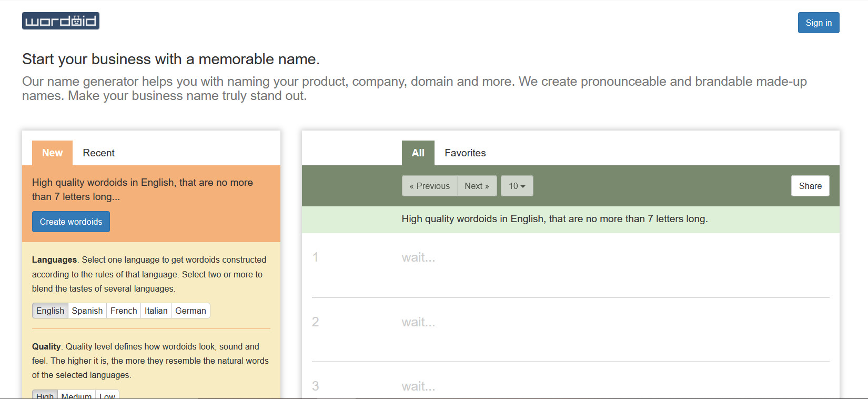Toggle the French language option
The width and height of the screenshot is (868, 399).
124,311
